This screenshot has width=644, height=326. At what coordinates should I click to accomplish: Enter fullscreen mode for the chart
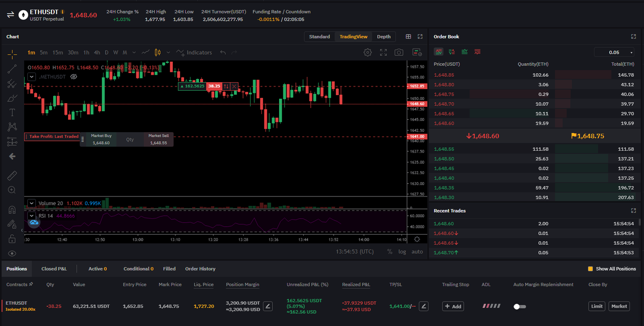383,53
